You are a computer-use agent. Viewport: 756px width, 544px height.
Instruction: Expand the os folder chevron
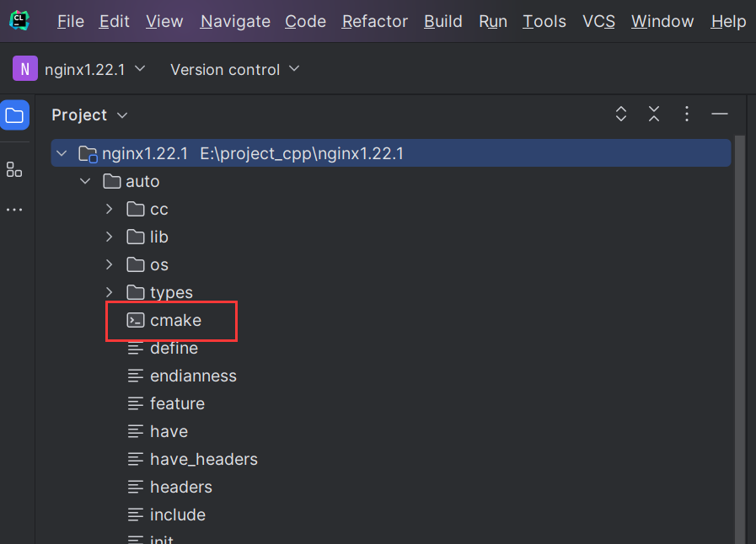110,264
